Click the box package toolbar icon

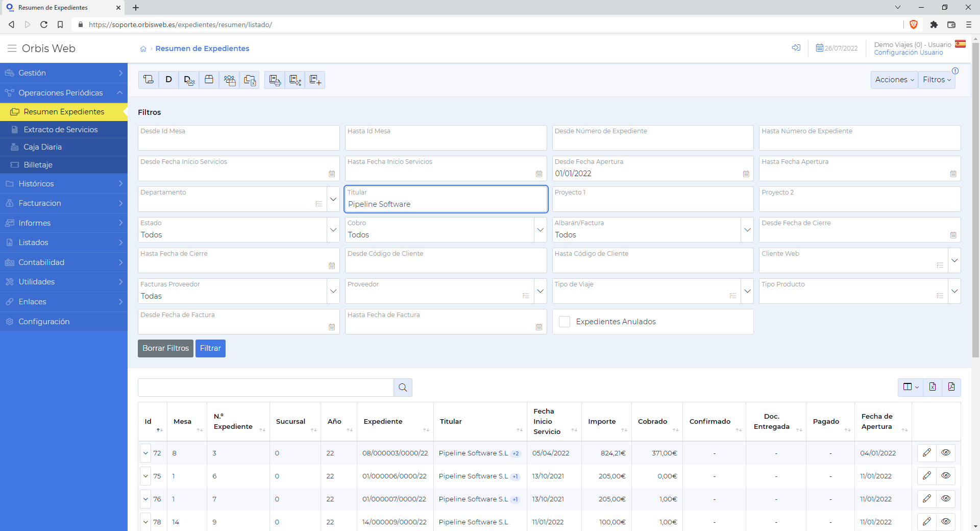click(209, 80)
